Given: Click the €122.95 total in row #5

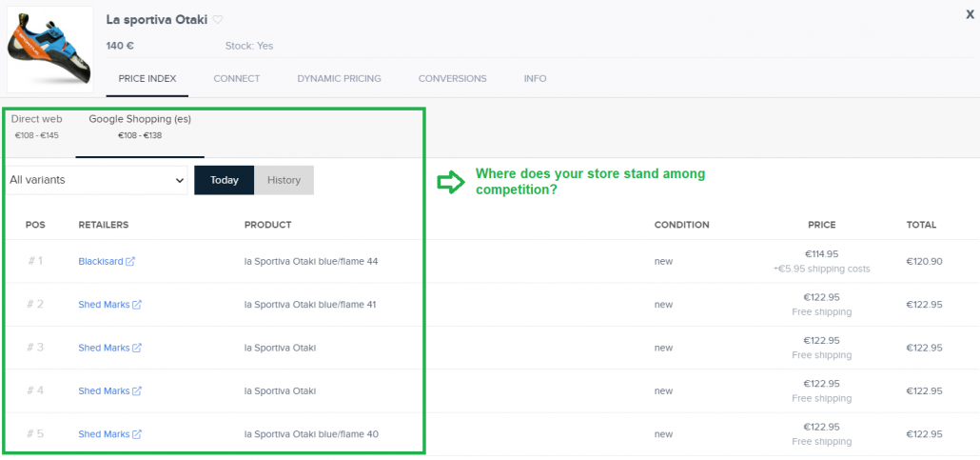Looking at the screenshot, I should click(925, 434).
